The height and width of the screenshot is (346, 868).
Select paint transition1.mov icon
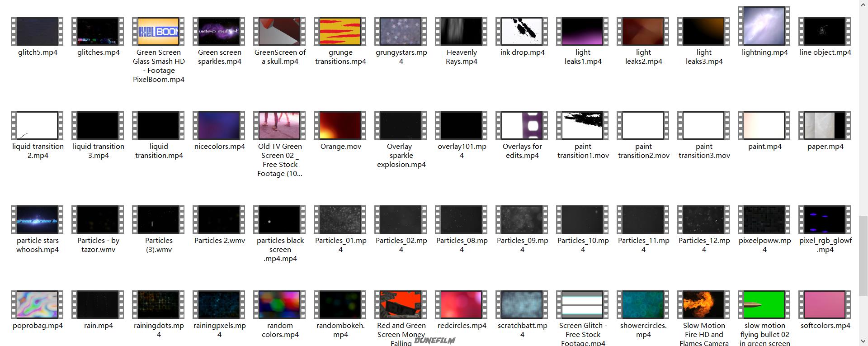click(583, 126)
